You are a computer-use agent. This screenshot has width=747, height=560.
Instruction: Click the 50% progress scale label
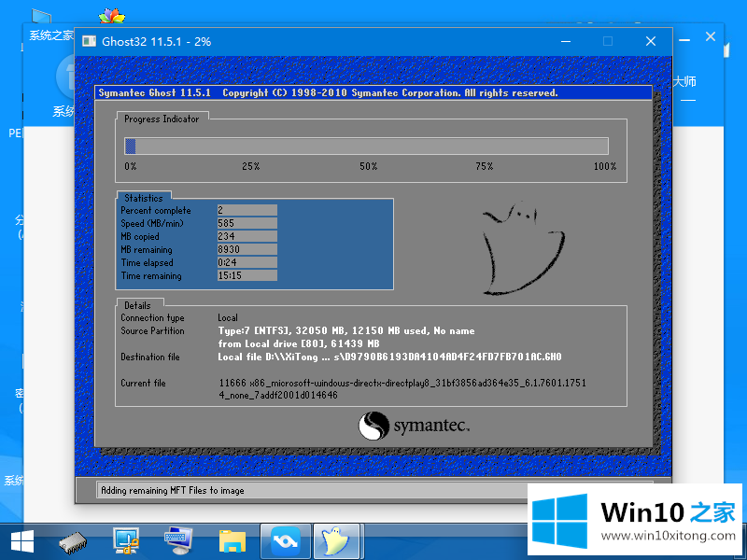pos(368,166)
